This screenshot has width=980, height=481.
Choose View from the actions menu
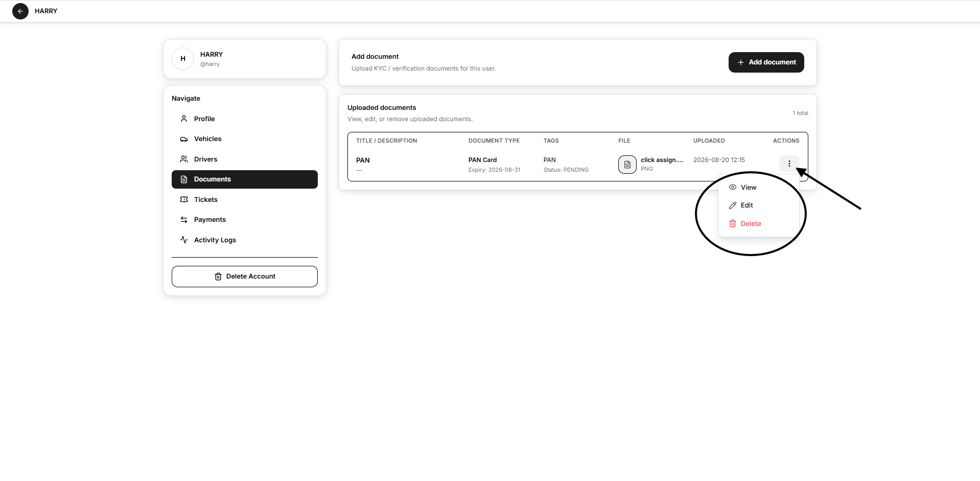(x=759, y=188)
